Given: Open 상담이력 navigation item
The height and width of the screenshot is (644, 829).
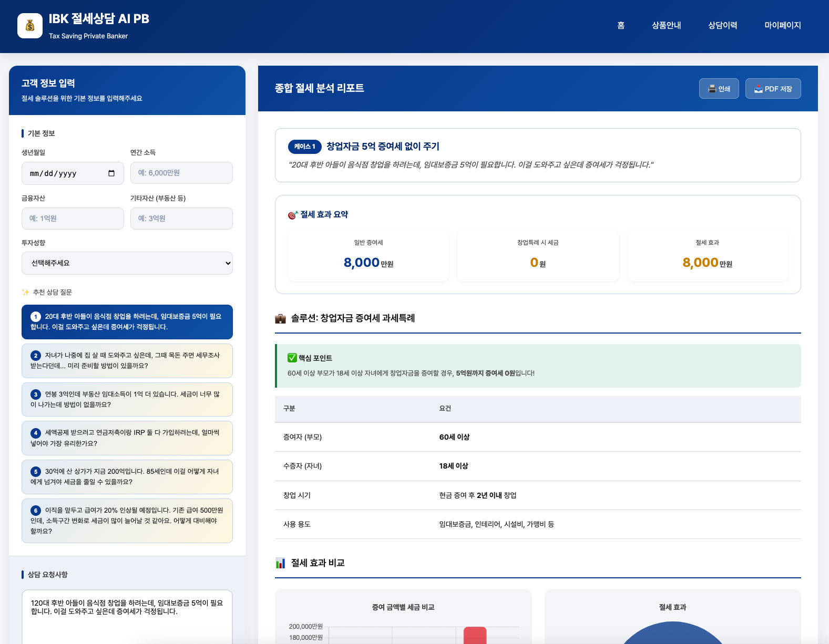Looking at the screenshot, I should 723,25.
